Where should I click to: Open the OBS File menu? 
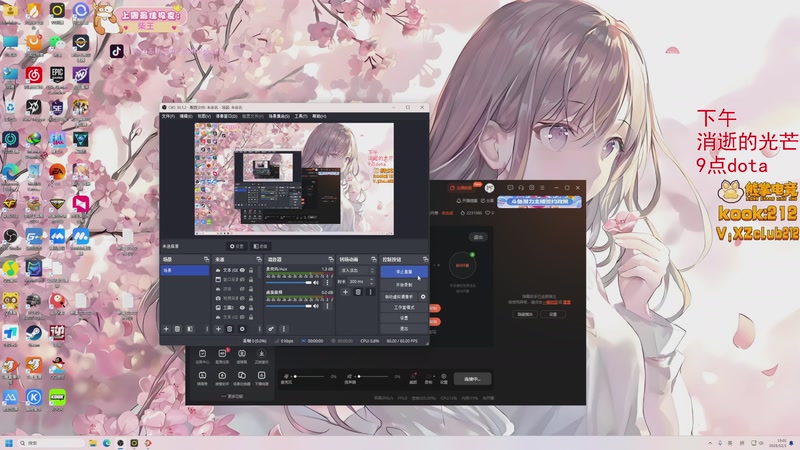[x=168, y=116]
